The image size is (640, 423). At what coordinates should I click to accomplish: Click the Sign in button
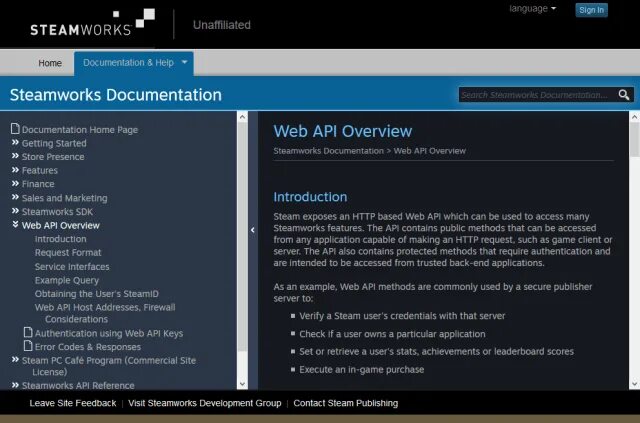coord(591,10)
